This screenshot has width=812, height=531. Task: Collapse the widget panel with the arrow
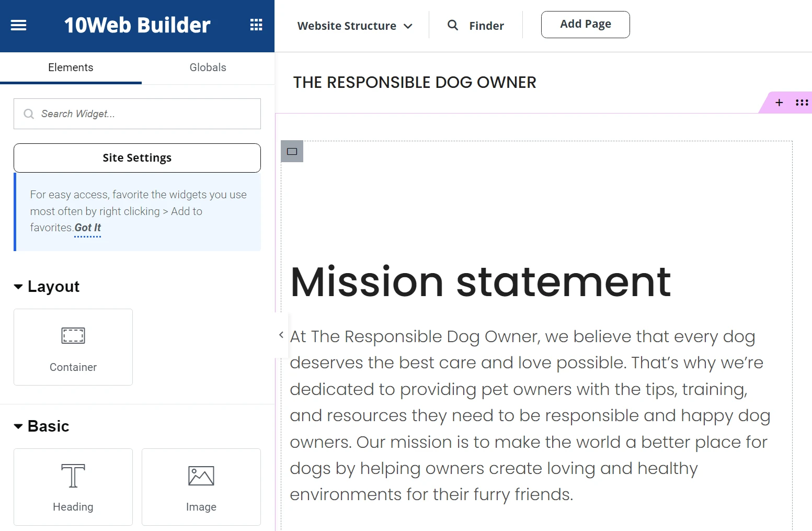pyautogui.click(x=281, y=335)
